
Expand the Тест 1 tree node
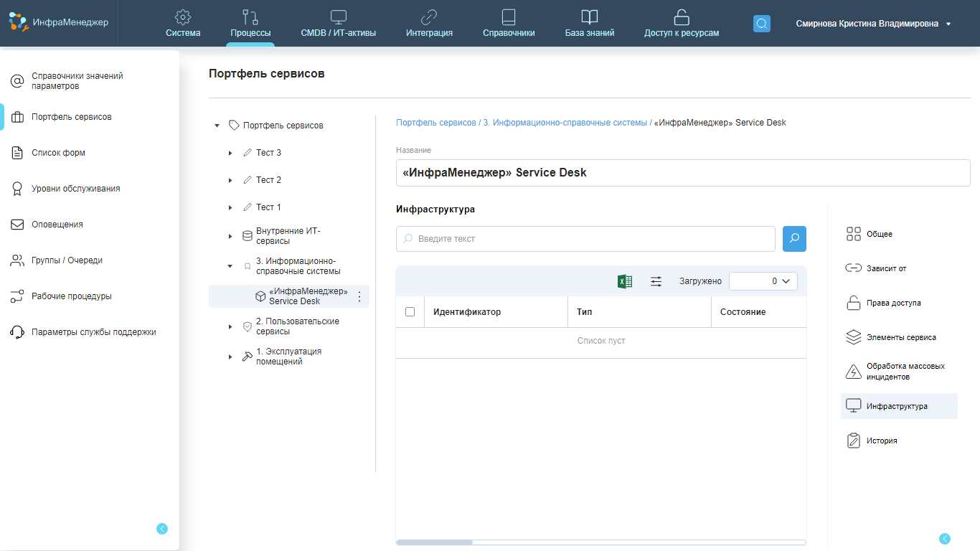(x=230, y=207)
